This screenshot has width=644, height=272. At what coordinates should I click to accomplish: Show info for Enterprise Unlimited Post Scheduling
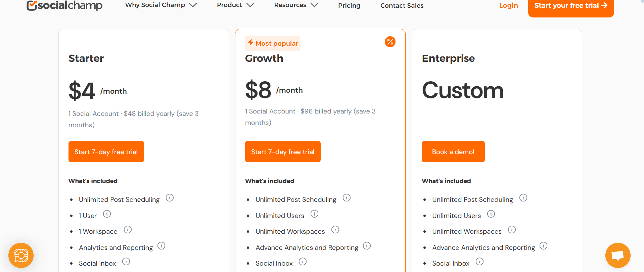tap(523, 198)
